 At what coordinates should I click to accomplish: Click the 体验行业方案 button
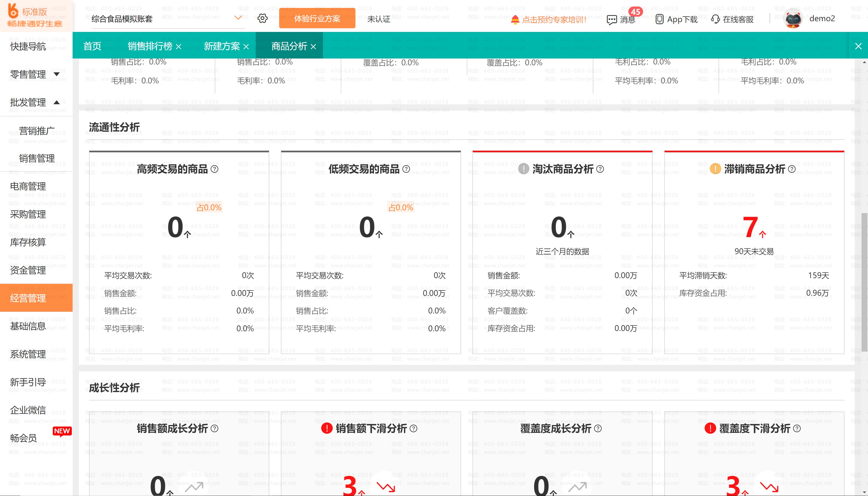(x=317, y=18)
